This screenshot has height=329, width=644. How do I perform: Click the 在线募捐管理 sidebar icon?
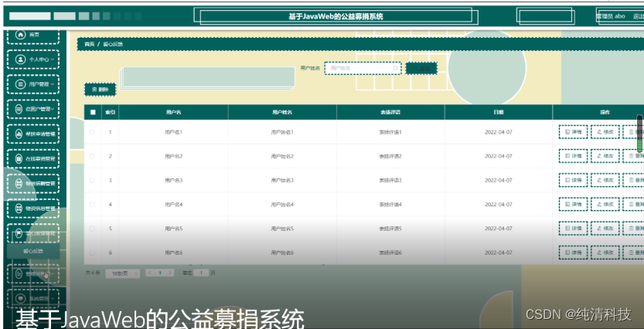coord(19,159)
